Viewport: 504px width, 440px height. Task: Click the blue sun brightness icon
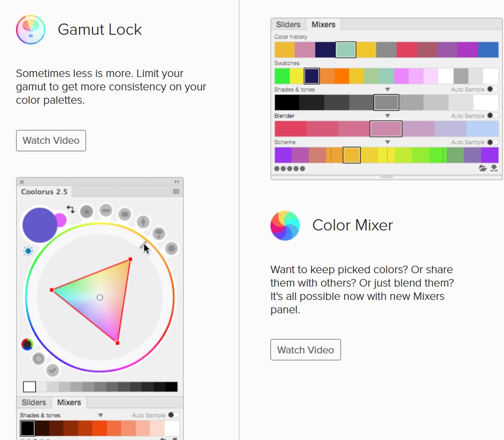28,251
